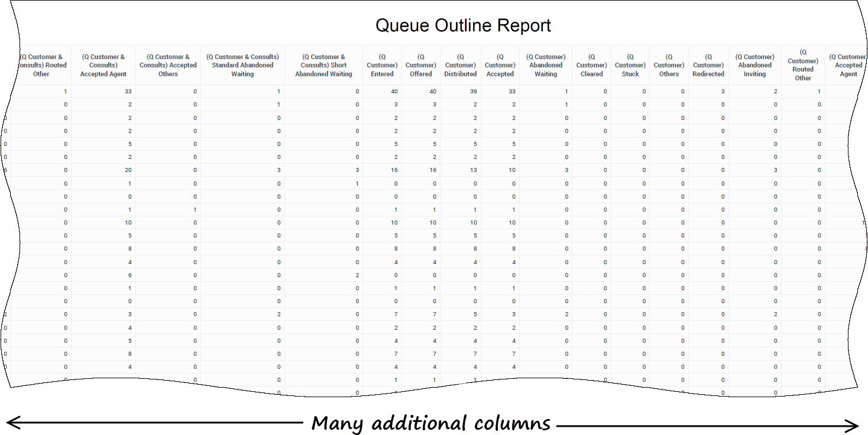Click value 33 in Customer & Consults Accepted Agent column
The width and height of the screenshot is (868, 435).
128,92
